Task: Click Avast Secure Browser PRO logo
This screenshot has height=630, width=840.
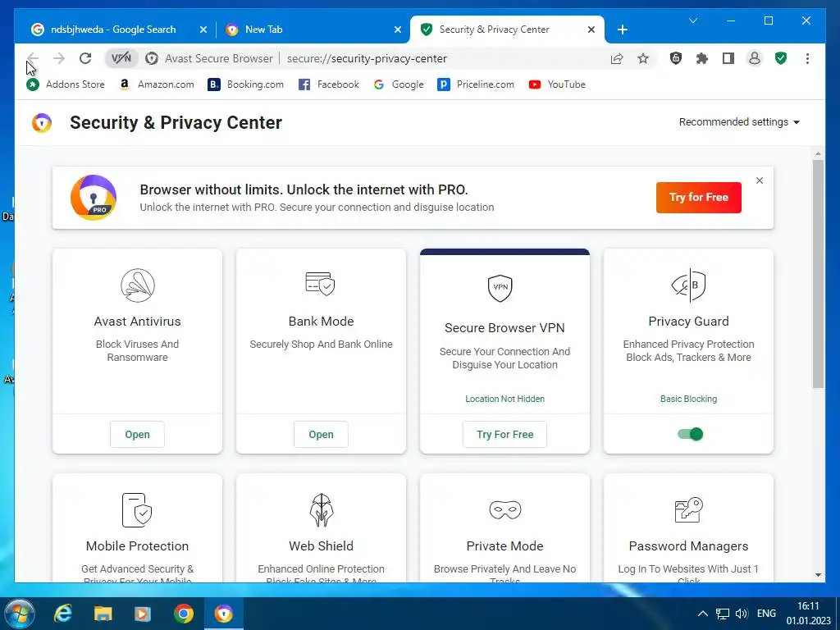Action: (x=94, y=198)
